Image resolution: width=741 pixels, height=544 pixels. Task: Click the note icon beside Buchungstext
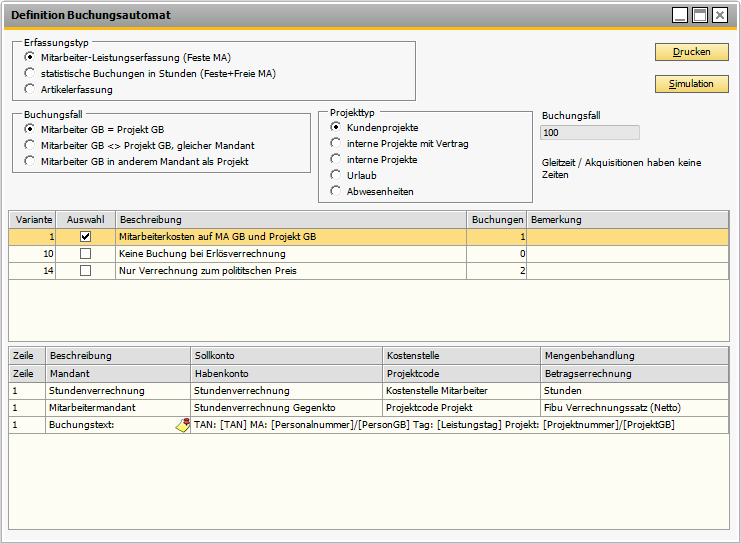182,425
